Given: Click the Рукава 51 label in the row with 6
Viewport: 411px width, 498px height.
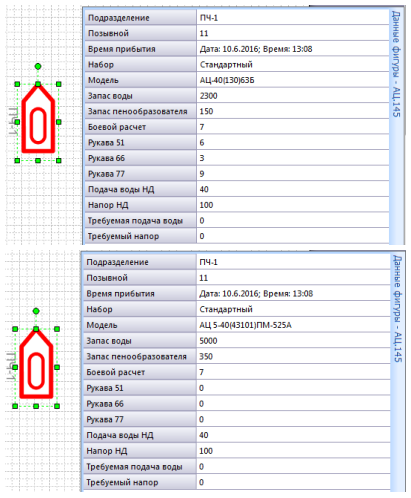Looking at the screenshot, I should click(x=106, y=143).
